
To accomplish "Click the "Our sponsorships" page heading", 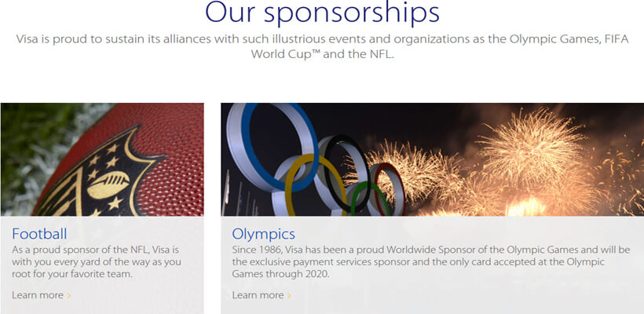I will 323,13.
